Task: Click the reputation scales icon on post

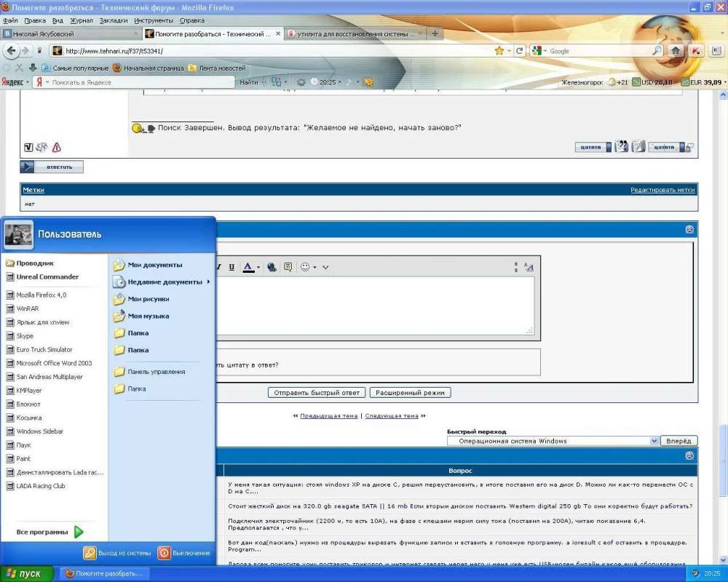Action: tap(41, 147)
